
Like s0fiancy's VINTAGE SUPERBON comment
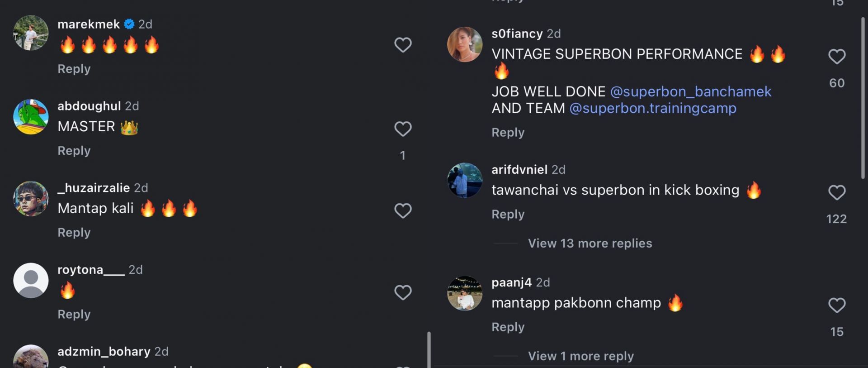pyautogui.click(x=837, y=57)
